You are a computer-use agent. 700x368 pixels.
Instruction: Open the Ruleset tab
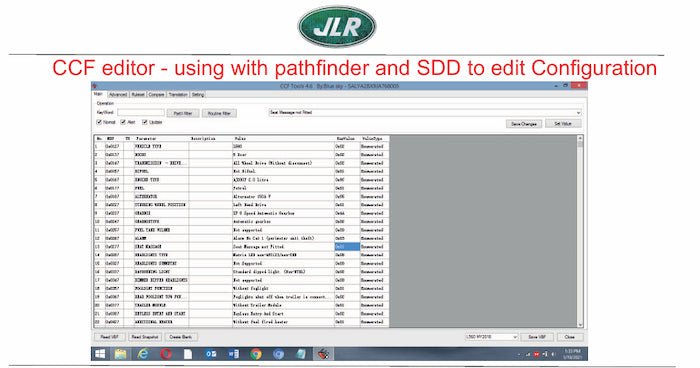click(x=138, y=95)
